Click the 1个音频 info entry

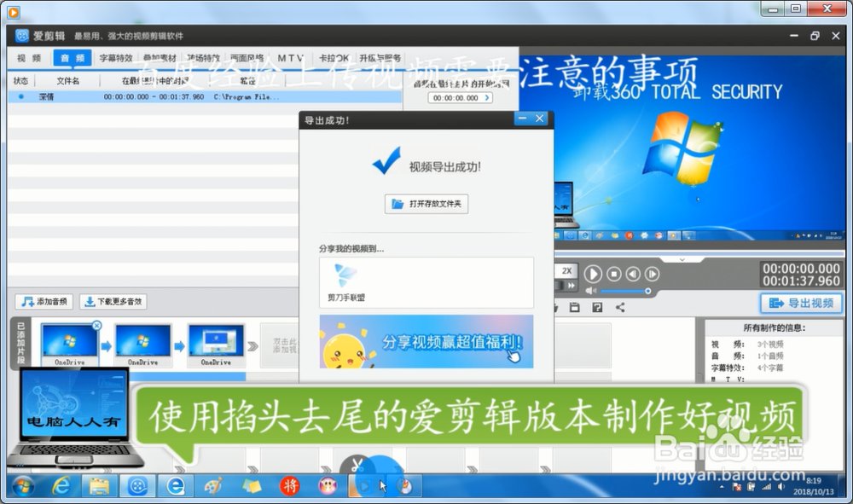click(x=770, y=356)
